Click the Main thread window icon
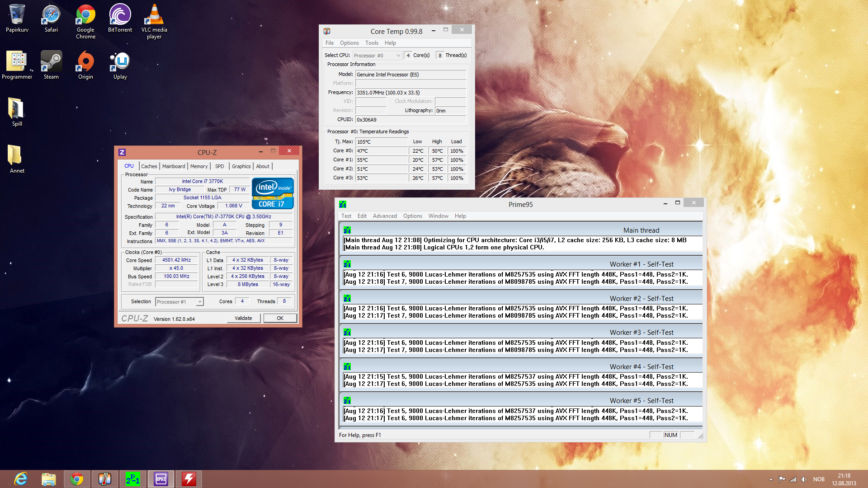Viewport: 868px width, 488px height. coord(347,230)
